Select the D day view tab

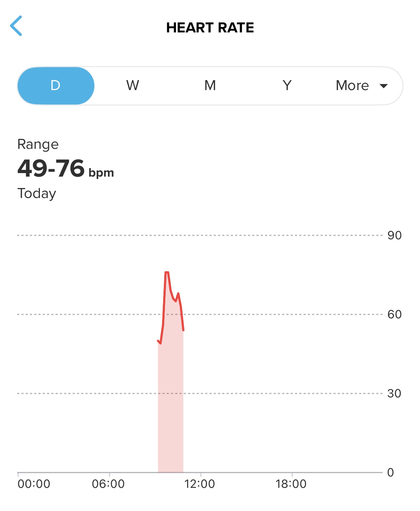click(x=56, y=86)
